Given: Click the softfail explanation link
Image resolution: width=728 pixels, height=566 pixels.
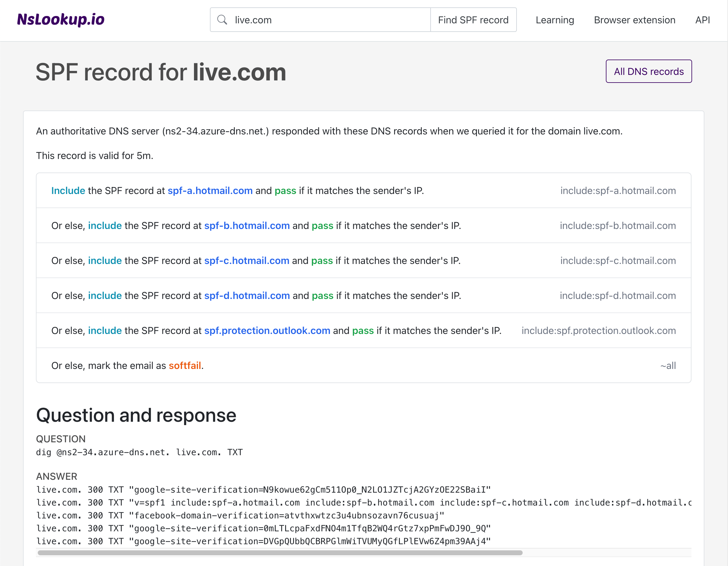Looking at the screenshot, I should (x=185, y=365).
